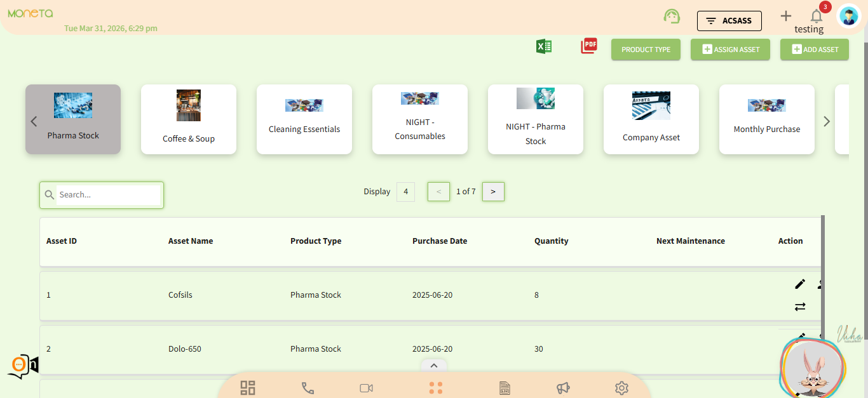Click the ASSIGN ASSET button
The image size is (868, 398).
(x=729, y=50)
